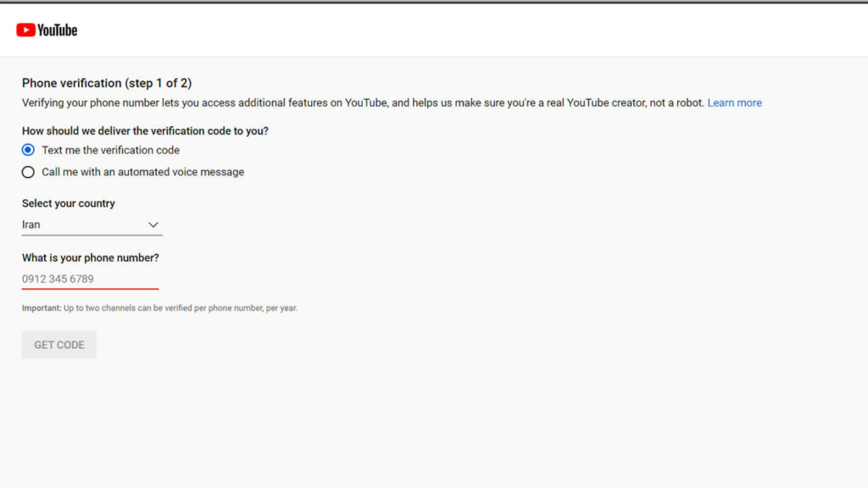Choose the 'Call me with an automated voice message' radio
This screenshot has width=868, height=488.
point(29,172)
